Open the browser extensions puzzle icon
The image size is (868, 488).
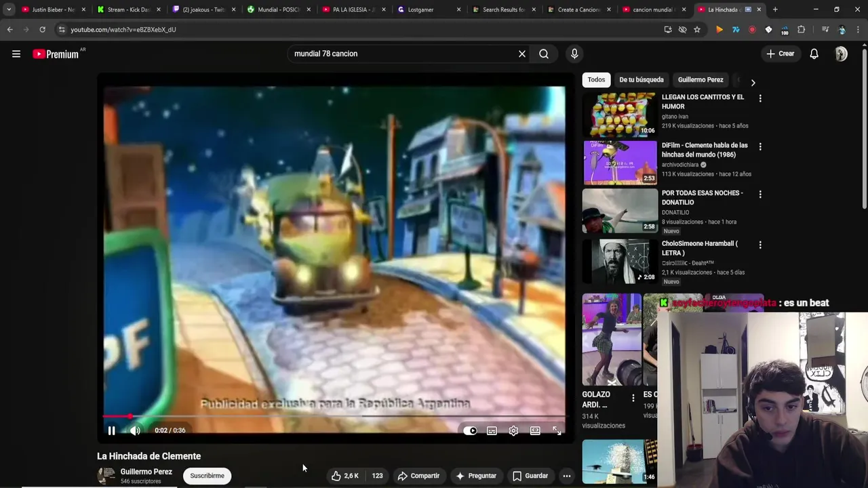(801, 30)
